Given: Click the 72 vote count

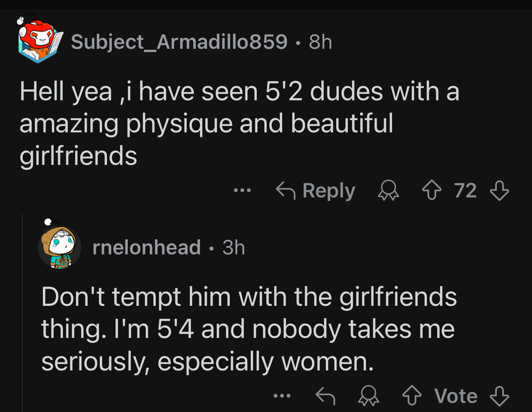Looking at the screenshot, I should tap(465, 191).
